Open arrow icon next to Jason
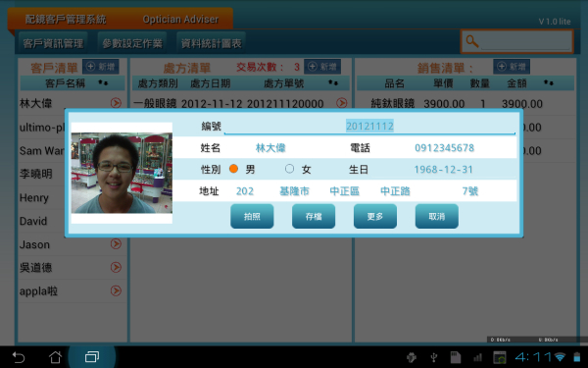The width and height of the screenshot is (588, 368). point(116,244)
